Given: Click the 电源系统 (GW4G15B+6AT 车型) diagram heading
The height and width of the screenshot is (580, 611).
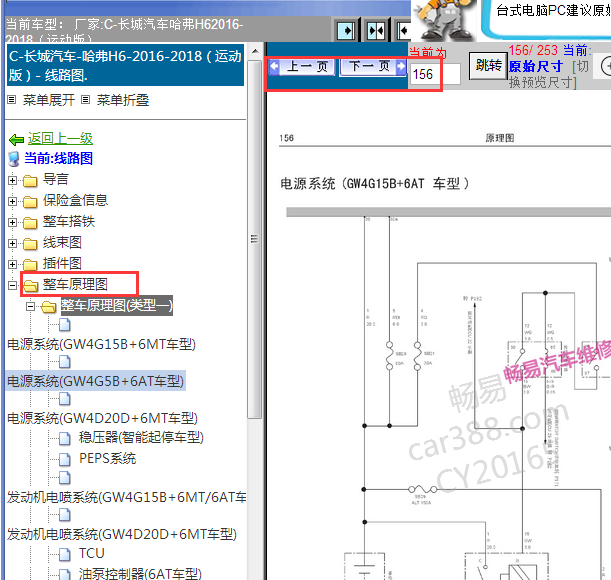Looking at the screenshot, I should click(374, 183).
